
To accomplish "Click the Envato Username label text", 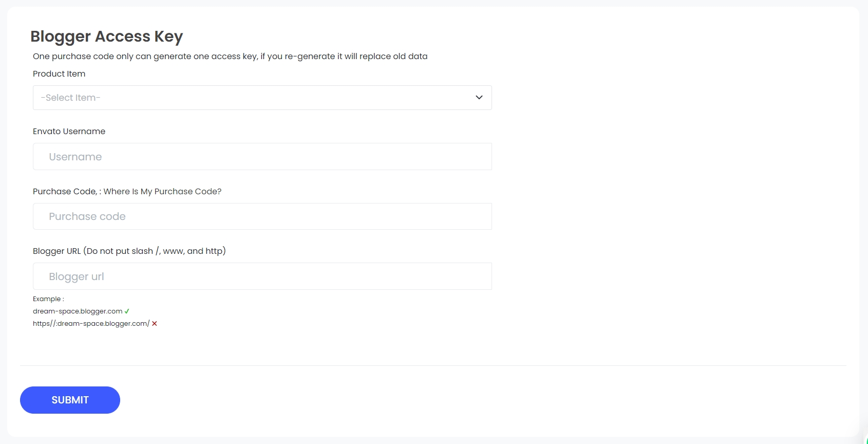I will coord(69,132).
